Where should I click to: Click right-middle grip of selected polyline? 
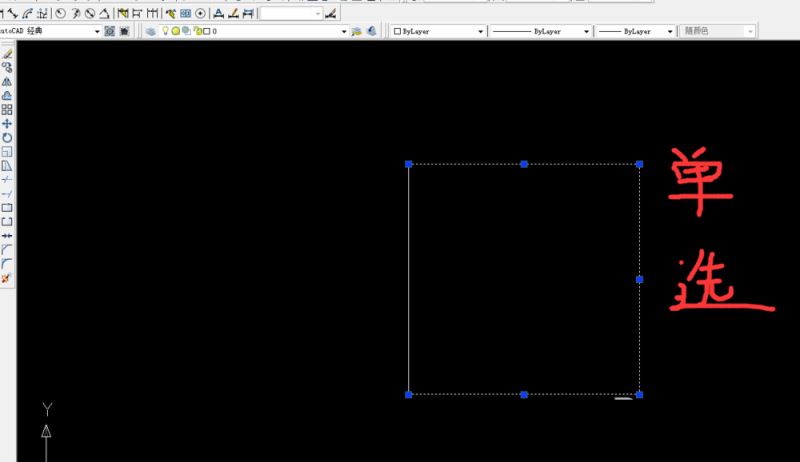(640, 279)
